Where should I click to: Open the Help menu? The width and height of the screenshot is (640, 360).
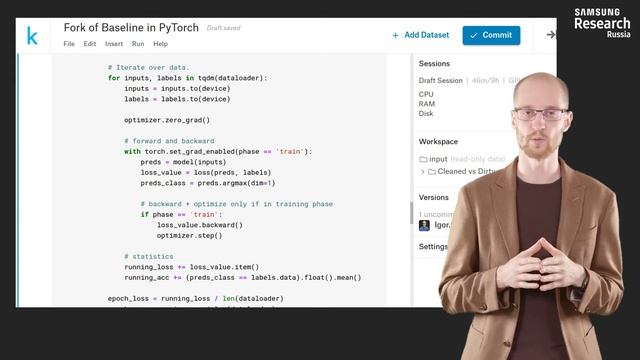pyautogui.click(x=160, y=44)
